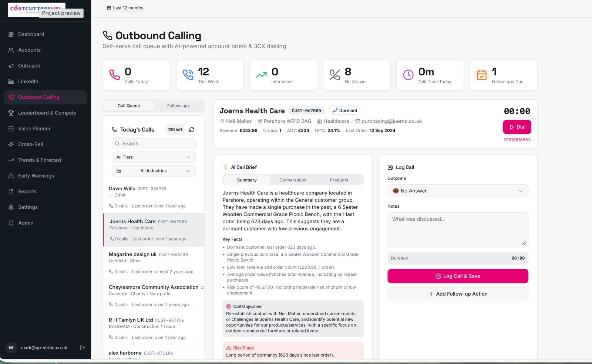Click the Early Warnings triangle icon
The image size is (592, 364).
point(11,176)
